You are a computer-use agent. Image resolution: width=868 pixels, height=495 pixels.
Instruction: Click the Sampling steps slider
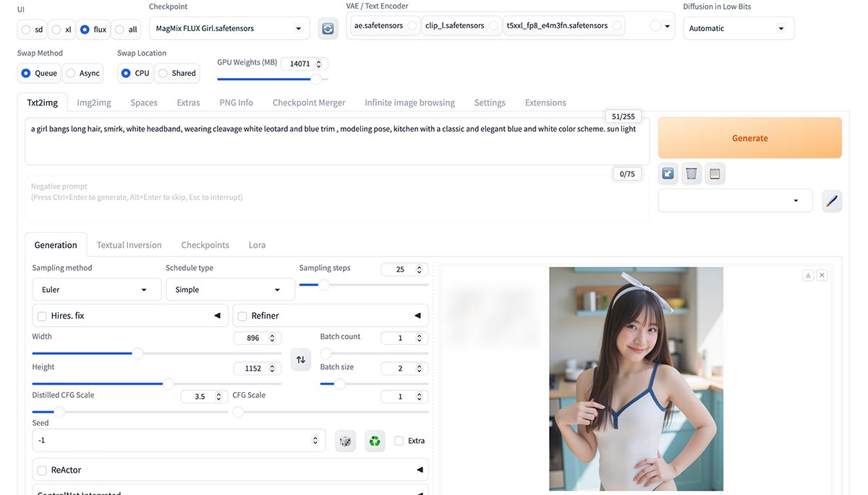pos(364,285)
